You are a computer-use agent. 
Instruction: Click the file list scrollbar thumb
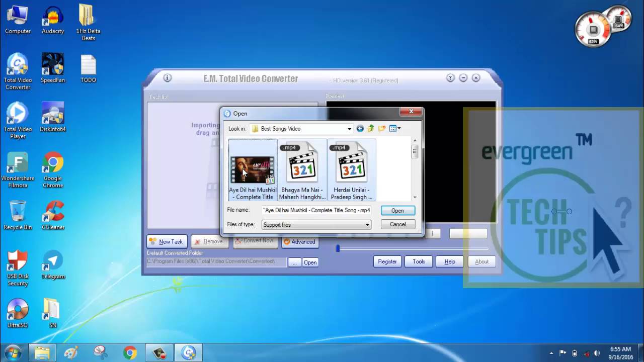pos(415,151)
